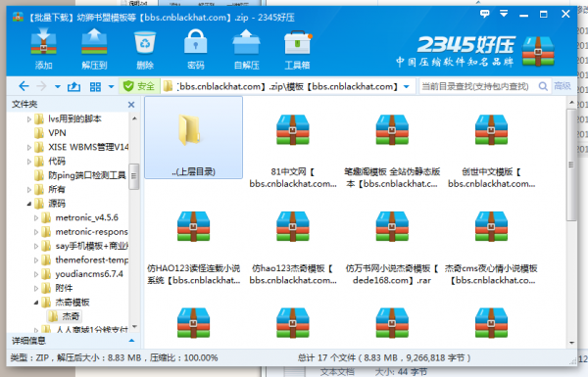
Task: Expand the metronic-respons folder node
Action: pyautogui.click(x=36, y=232)
